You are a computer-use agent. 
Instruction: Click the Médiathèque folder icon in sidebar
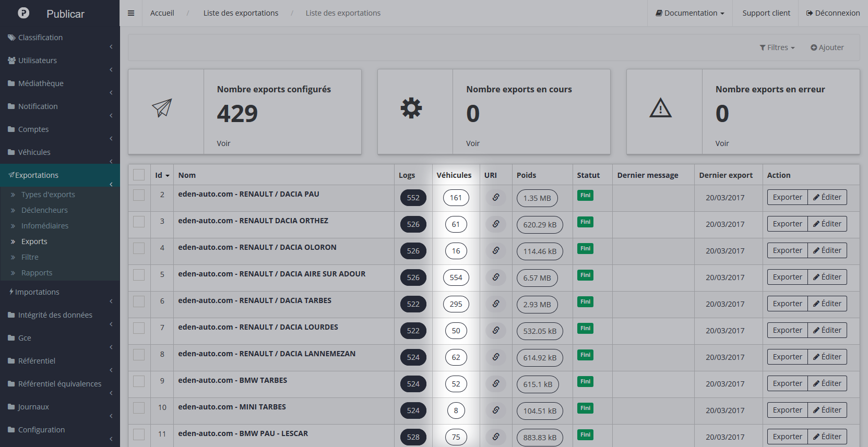pyautogui.click(x=11, y=83)
